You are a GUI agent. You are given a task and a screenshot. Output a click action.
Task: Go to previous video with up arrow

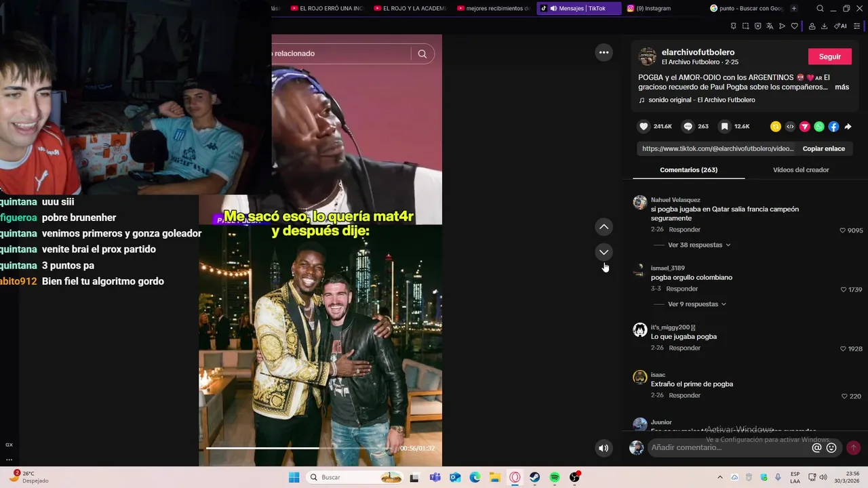(x=604, y=227)
